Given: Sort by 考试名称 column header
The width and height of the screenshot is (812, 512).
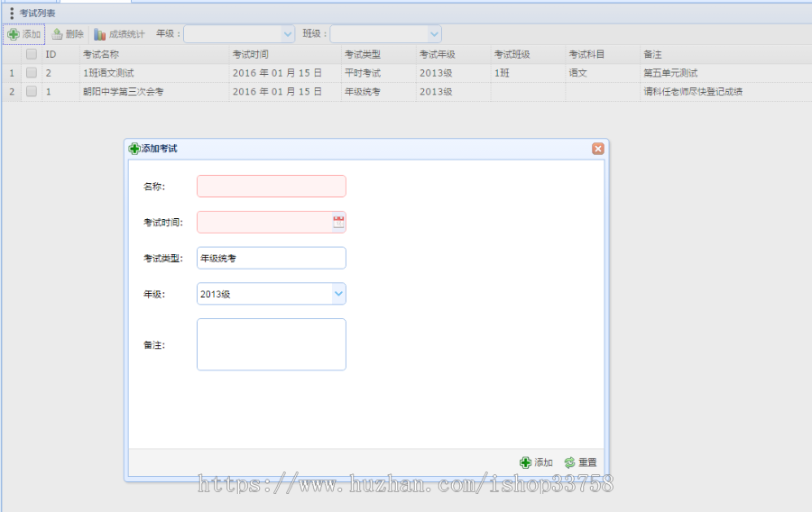Looking at the screenshot, I should [x=154, y=54].
